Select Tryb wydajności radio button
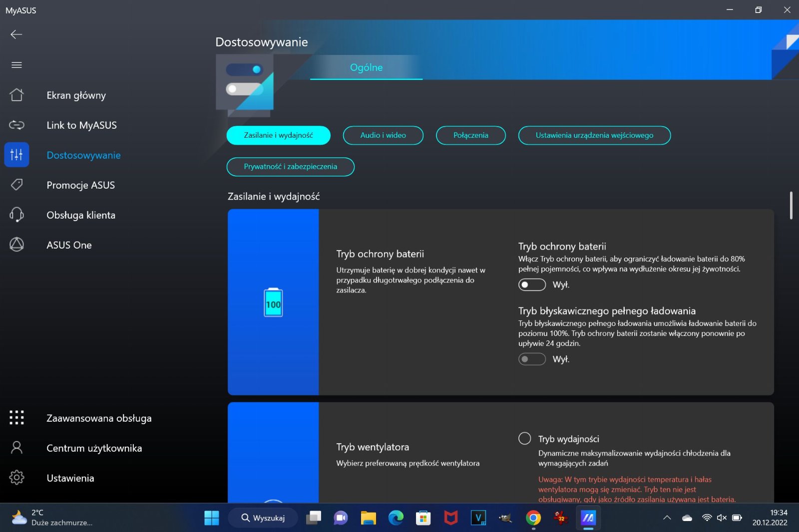 click(524, 439)
